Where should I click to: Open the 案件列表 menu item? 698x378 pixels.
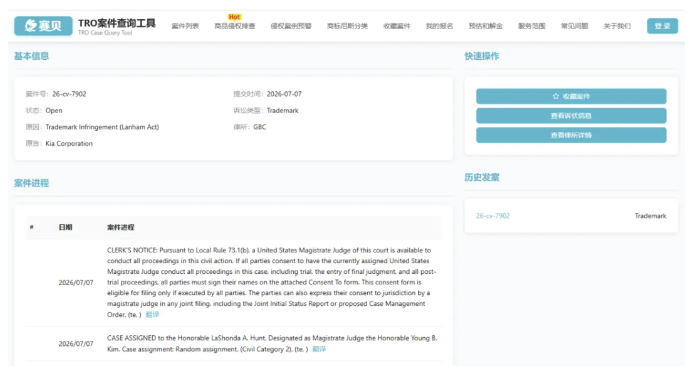point(185,26)
